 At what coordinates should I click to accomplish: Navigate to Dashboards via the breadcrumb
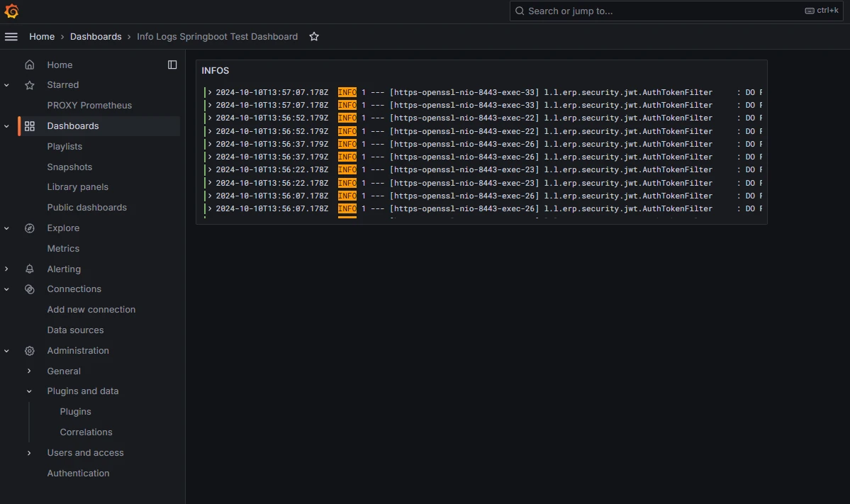96,36
